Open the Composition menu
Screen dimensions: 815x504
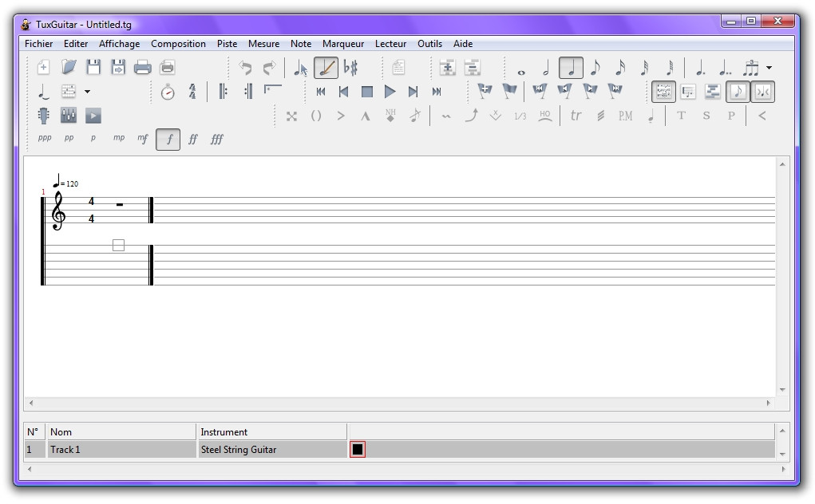point(178,44)
